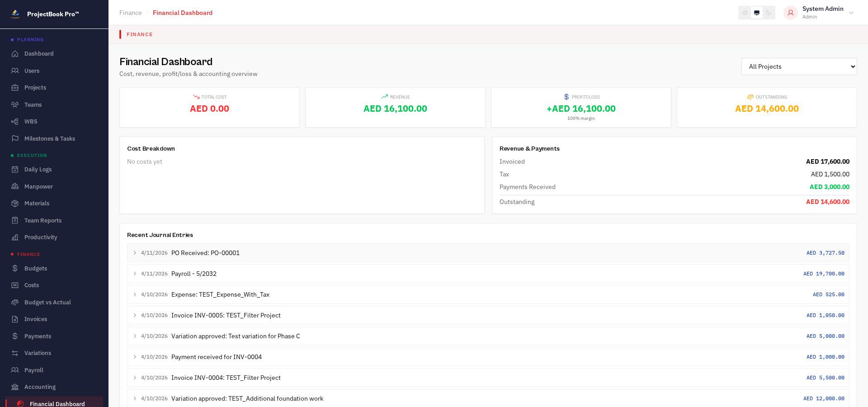
Task: Open the Payment received for INV-0004 row
Action: click(488, 357)
